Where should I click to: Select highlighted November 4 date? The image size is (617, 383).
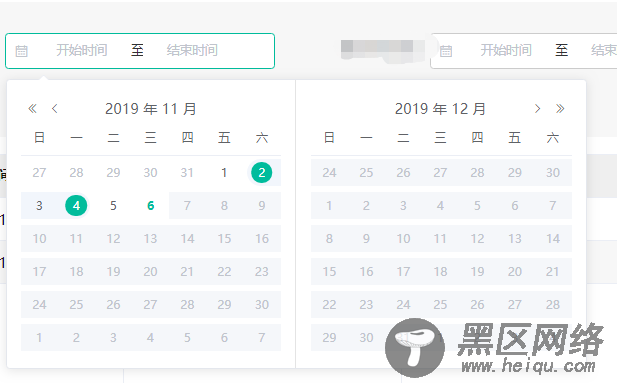click(x=76, y=205)
